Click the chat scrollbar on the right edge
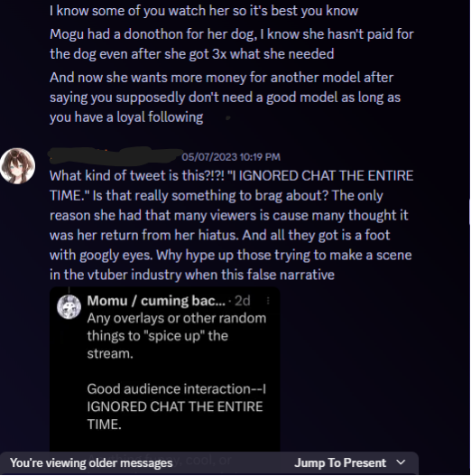The height and width of the screenshot is (476, 471). [x=469, y=212]
